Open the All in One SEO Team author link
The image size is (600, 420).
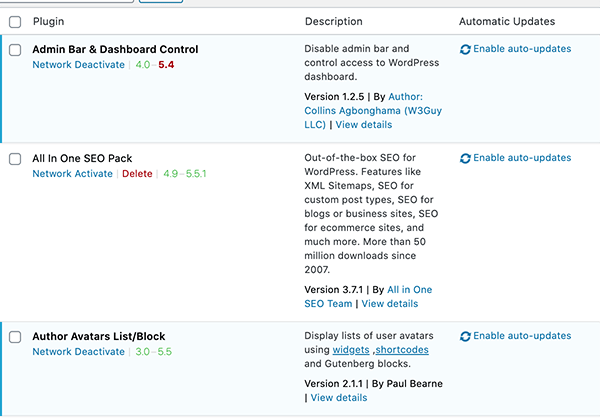[x=368, y=297]
